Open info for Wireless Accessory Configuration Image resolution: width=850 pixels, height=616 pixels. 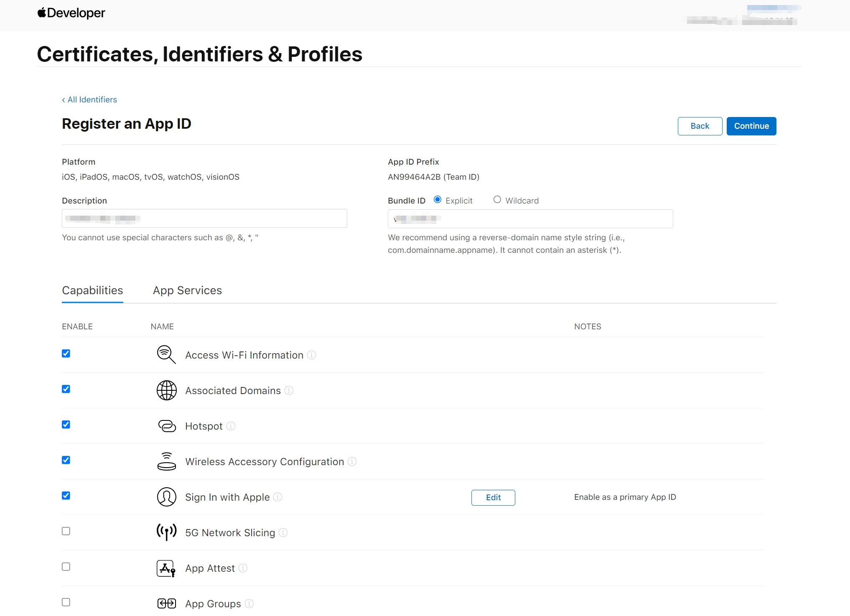(x=352, y=461)
